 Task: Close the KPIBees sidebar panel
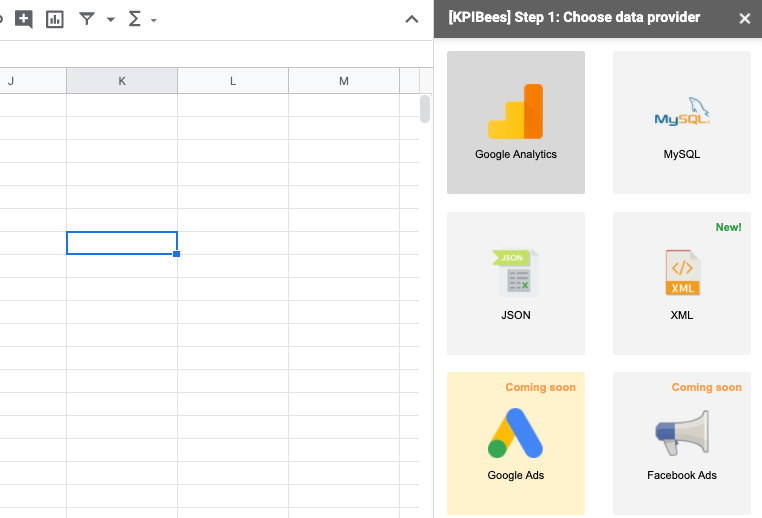click(x=744, y=18)
